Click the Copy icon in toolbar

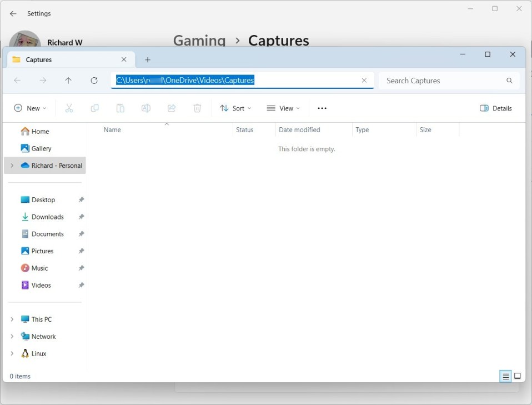(94, 108)
